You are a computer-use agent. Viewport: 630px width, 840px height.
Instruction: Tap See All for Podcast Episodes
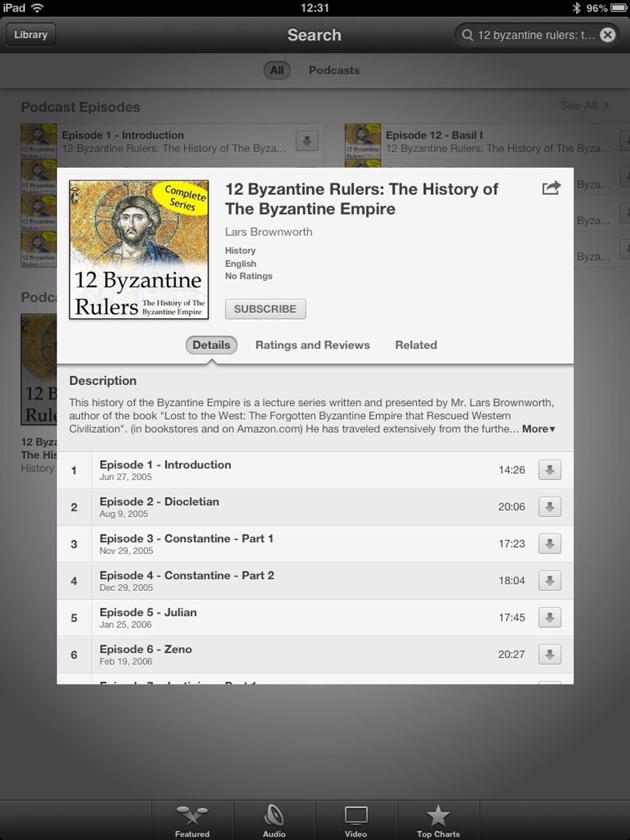(584, 105)
